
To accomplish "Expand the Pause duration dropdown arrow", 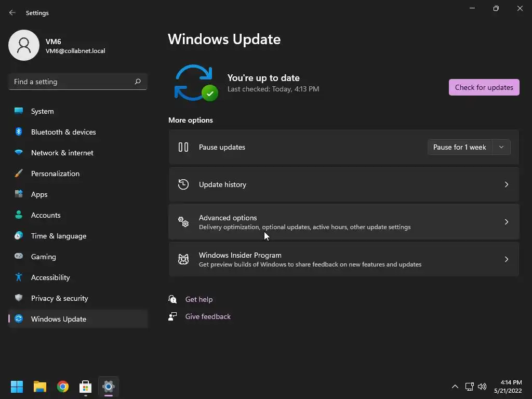I will pyautogui.click(x=501, y=147).
